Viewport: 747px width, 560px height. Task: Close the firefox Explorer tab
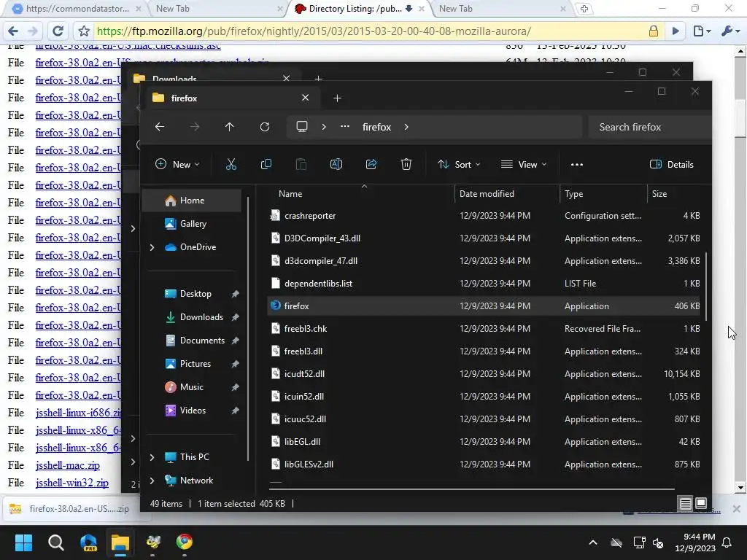coord(306,98)
